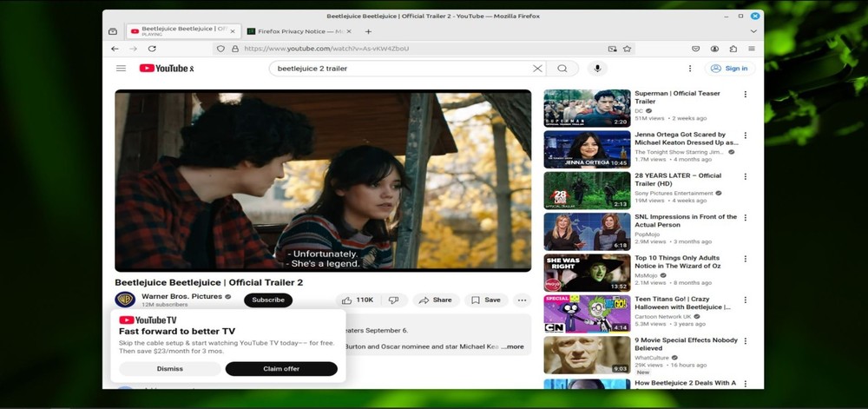
Task: Save the video to a playlist
Action: [485, 300]
